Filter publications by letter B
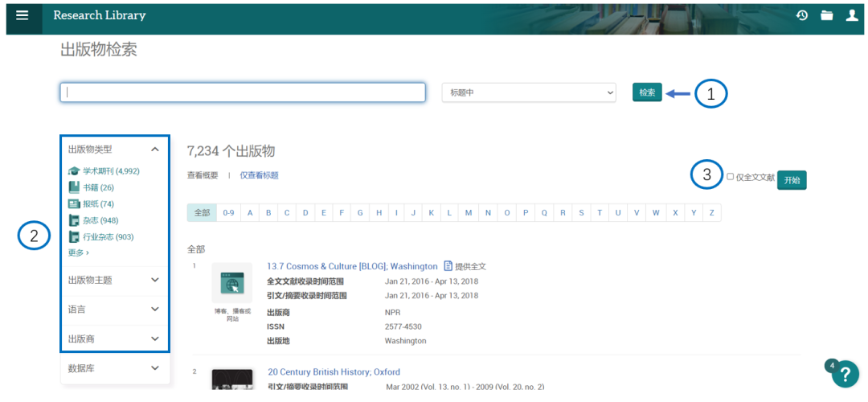Image resolution: width=868 pixels, height=402 pixels. pos(268,212)
